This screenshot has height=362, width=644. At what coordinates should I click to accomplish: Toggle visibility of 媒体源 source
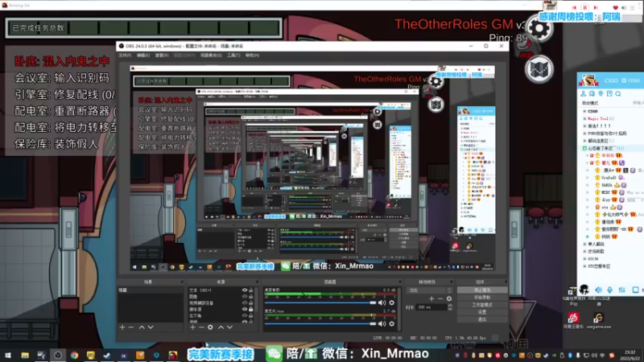click(245, 309)
